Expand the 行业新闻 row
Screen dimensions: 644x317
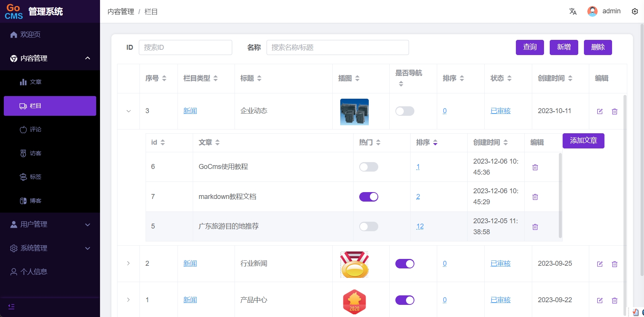[x=128, y=263]
